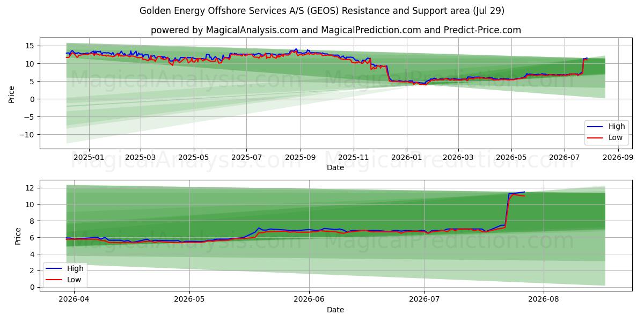Click the Low legend entry in the long-term chart
The width and height of the screenshot is (644, 322).
[605, 138]
